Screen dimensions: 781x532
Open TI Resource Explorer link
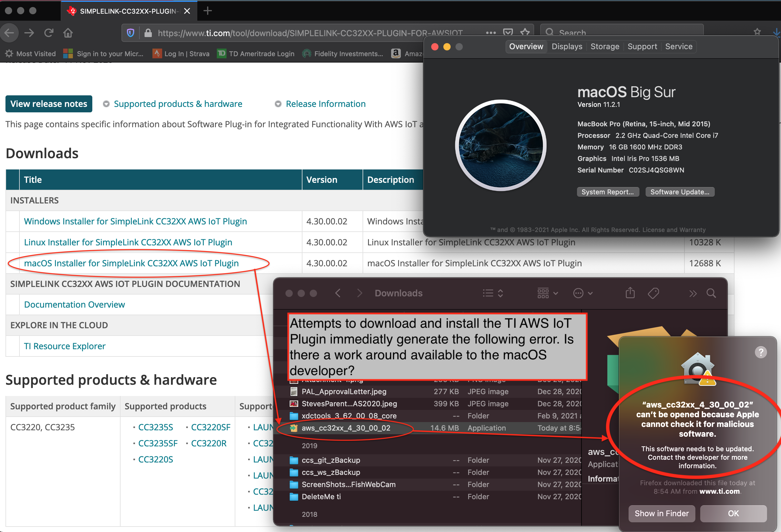(x=64, y=346)
